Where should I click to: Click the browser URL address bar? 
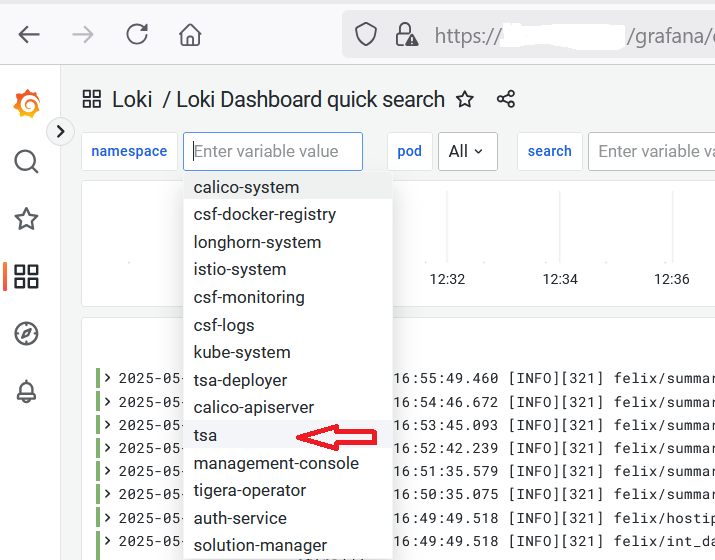[528, 35]
